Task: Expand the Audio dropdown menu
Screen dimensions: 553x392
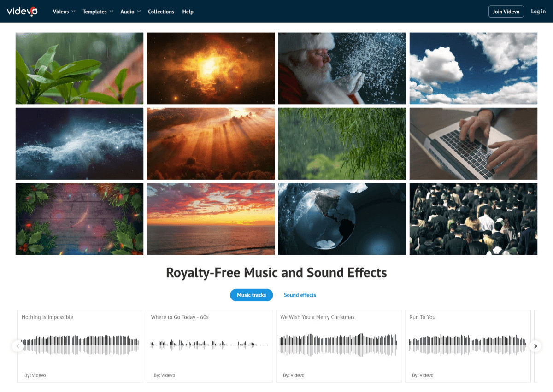Action: (131, 12)
